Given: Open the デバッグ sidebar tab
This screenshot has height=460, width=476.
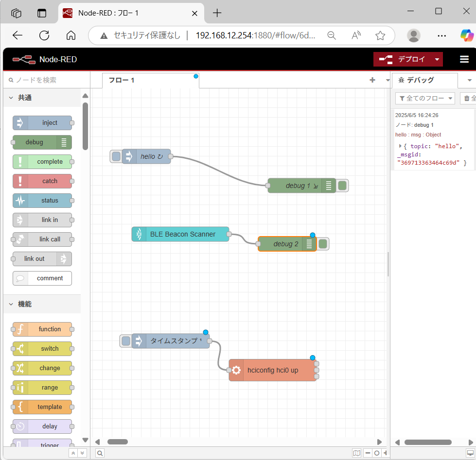Looking at the screenshot, I should click(x=424, y=80).
